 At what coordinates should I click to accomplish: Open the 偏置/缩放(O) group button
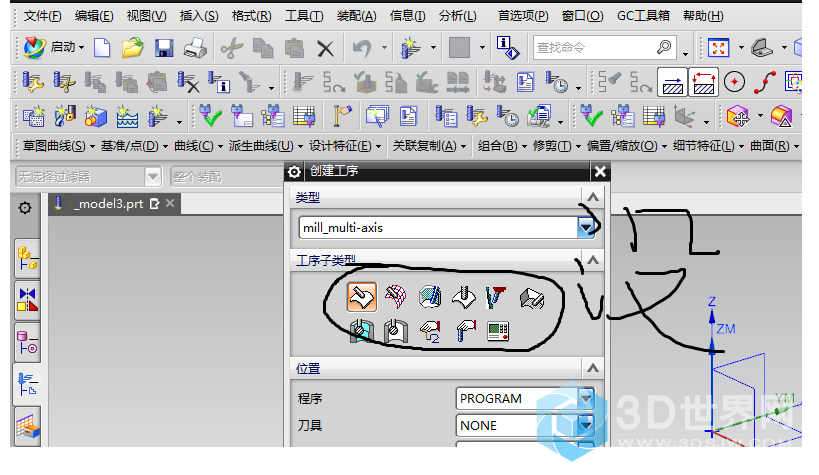point(627,146)
